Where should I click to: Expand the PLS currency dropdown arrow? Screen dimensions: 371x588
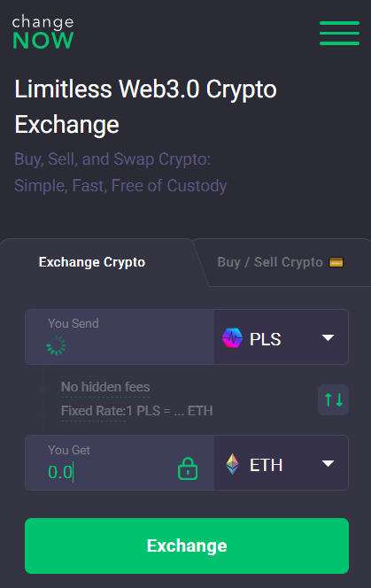[328, 338]
